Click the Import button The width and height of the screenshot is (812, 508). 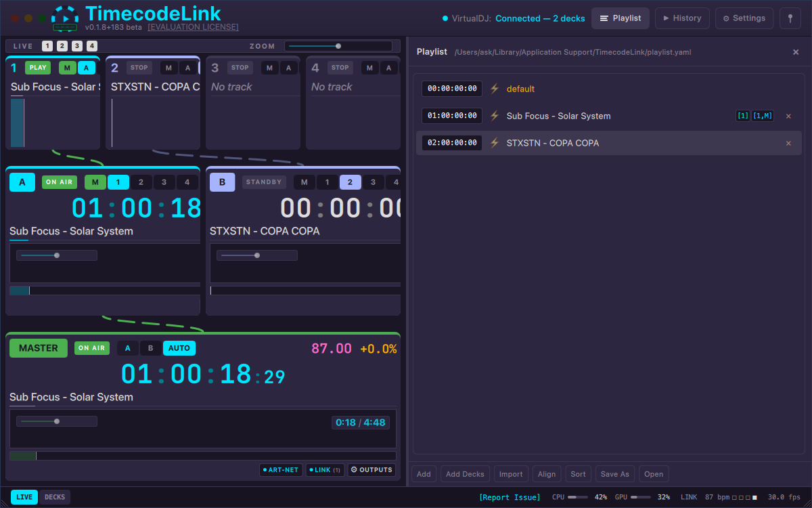(511, 474)
